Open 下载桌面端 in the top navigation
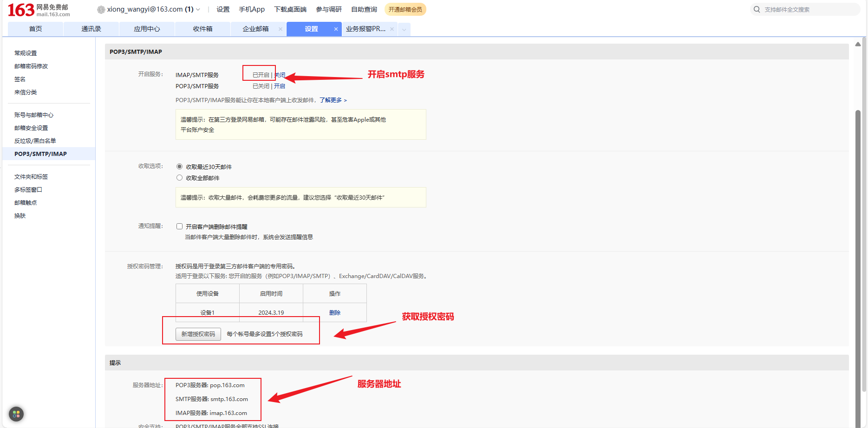 pos(290,9)
